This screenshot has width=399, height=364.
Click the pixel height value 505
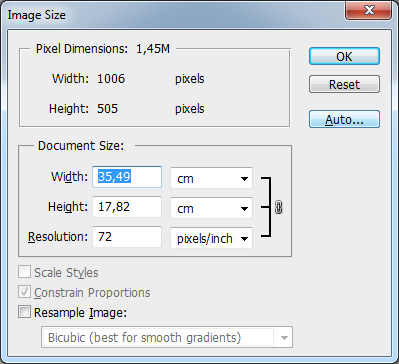pyautogui.click(x=108, y=109)
